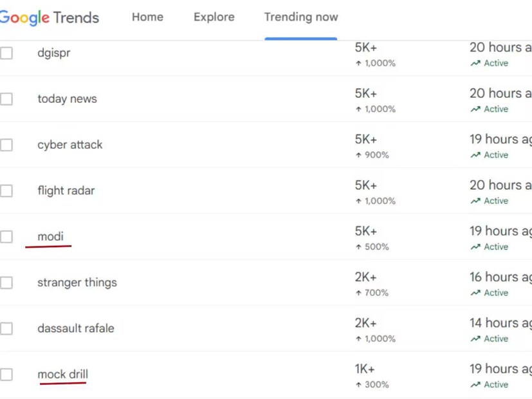Screen dimensions: 532x399
Task: Click the Active trend icon for flight radar
Action: click(475, 201)
